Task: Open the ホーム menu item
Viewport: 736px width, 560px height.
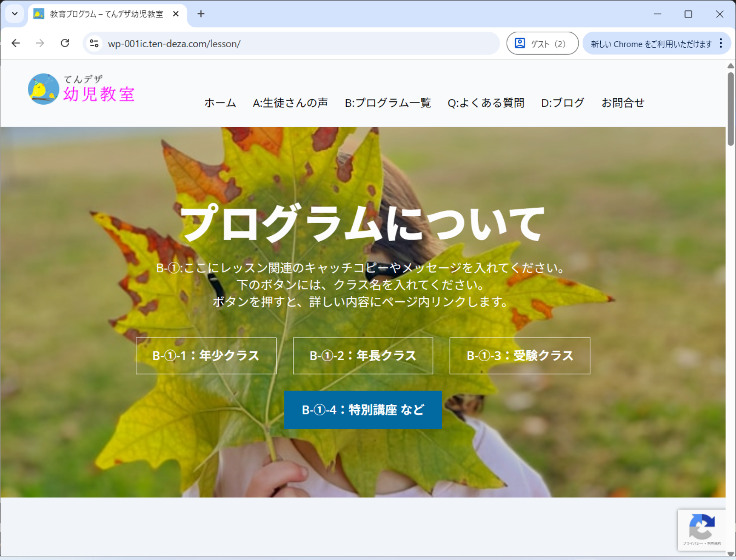Action: (220, 103)
